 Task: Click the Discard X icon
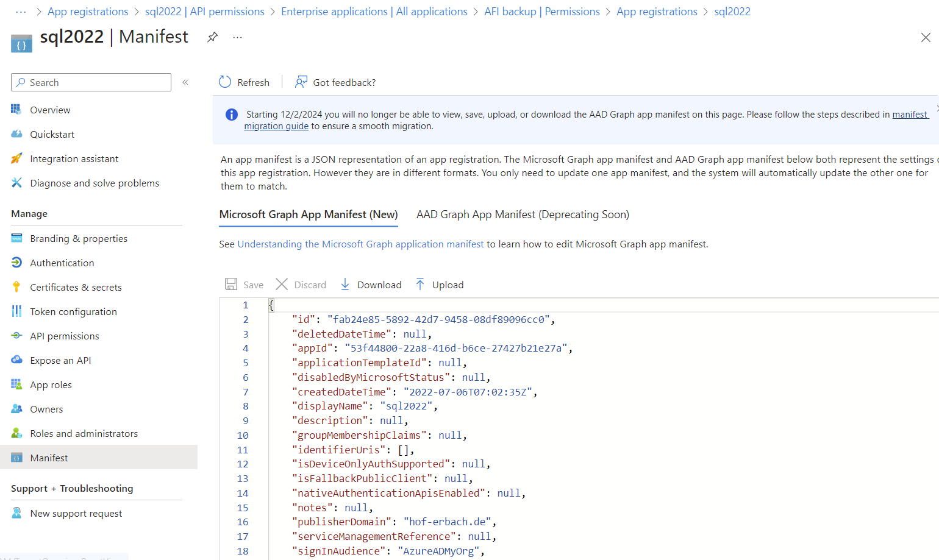282,284
